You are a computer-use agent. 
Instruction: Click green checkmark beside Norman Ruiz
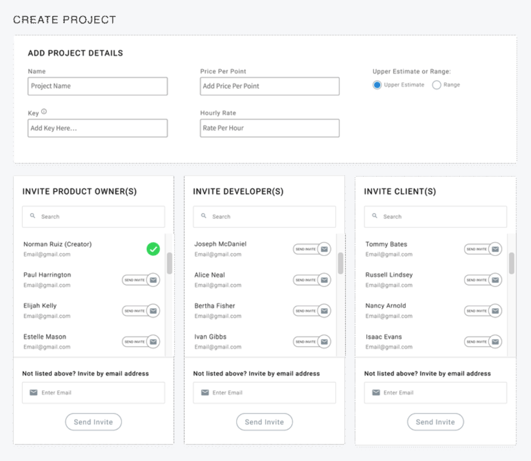[x=153, y=249]
